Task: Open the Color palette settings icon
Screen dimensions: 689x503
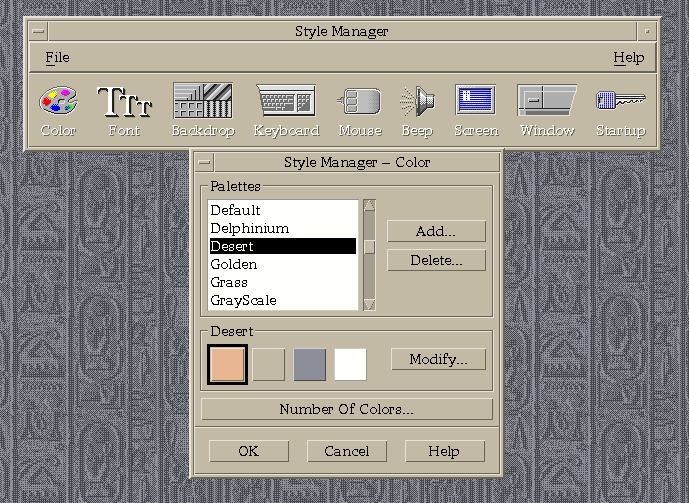Action: 58,102
